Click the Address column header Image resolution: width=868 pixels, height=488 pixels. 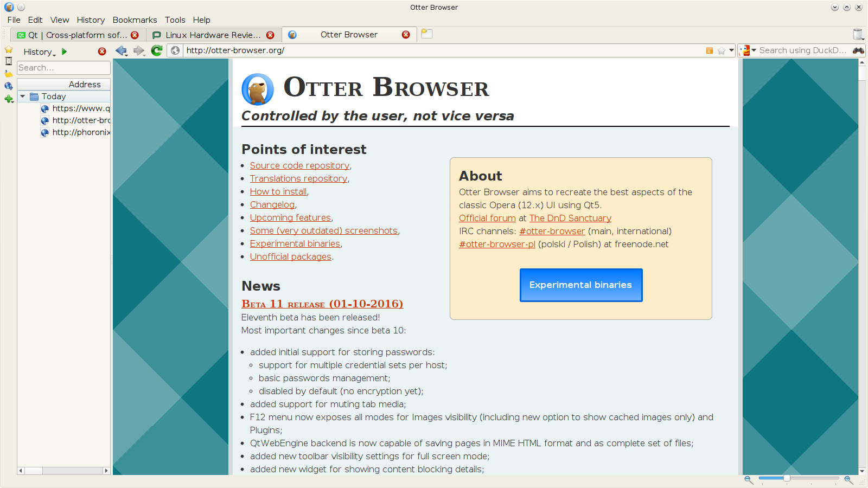click(x=64, y=85)
